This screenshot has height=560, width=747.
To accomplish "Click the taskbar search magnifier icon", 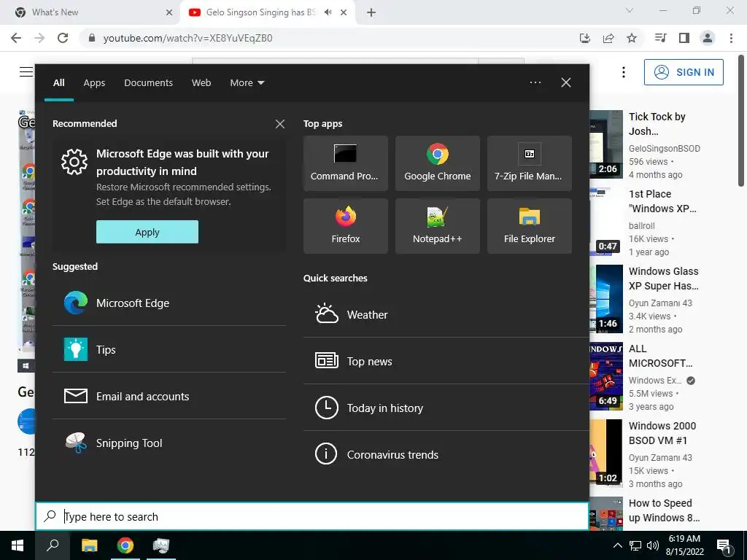I will coord(53,545).
